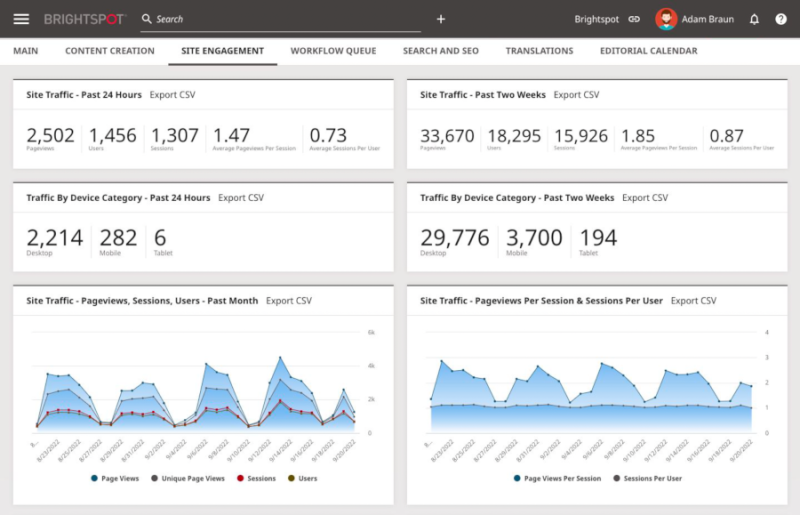Toggle Unique Page Views legend series

click(190, 479)
